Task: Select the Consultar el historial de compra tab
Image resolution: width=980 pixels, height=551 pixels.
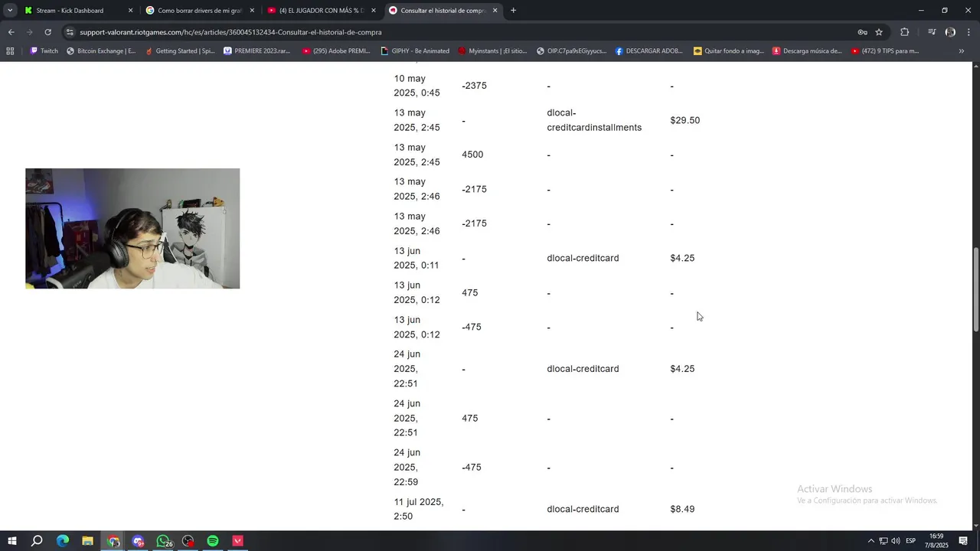Action: click(443, 11)
